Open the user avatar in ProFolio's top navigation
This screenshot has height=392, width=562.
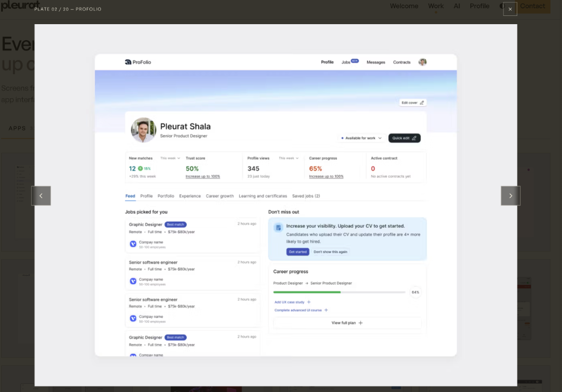pyautogui.click(x=423, y=62)
